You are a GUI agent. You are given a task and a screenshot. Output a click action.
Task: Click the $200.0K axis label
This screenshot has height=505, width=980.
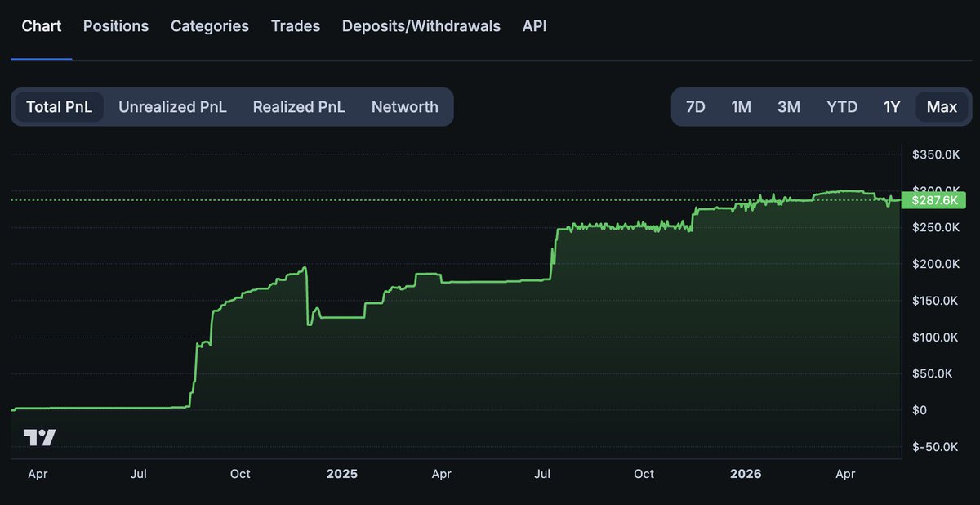click(x=935, y=264)
